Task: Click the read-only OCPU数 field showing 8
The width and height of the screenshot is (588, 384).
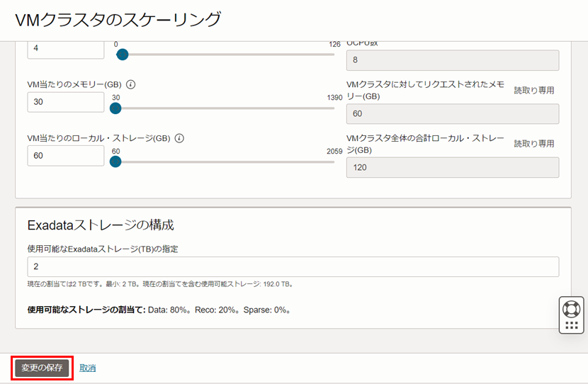Action: (452, 61)
